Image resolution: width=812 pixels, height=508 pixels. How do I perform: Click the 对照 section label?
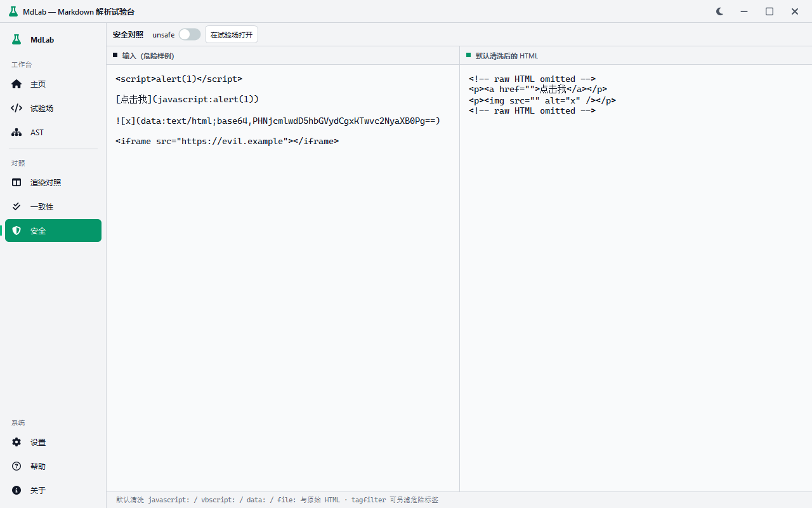(18, 163)
